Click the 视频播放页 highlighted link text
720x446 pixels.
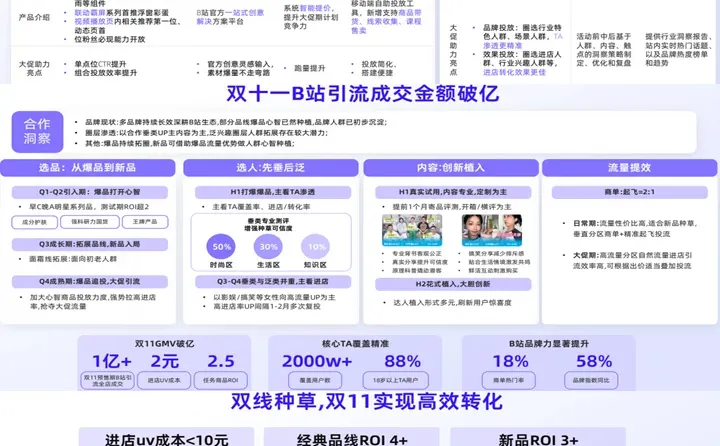[x=94, y=21]
